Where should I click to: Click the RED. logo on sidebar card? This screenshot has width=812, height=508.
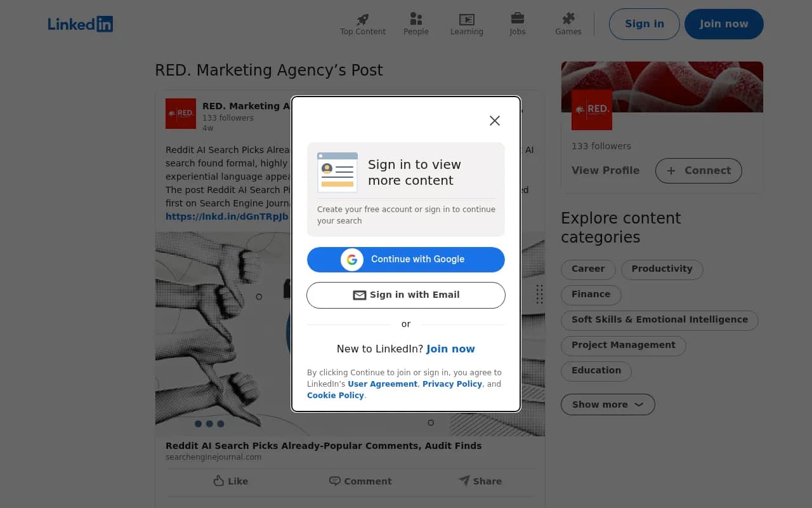[x=592, y=110]
